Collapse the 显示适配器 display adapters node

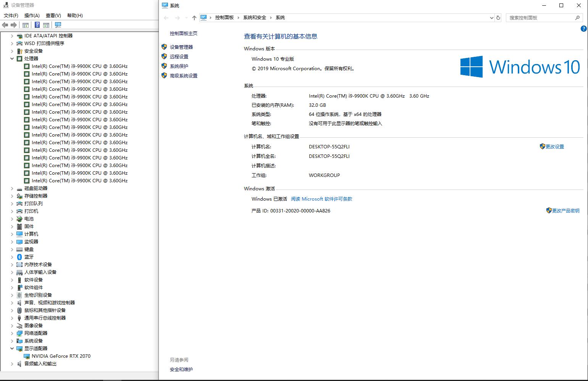click(12, 348)
